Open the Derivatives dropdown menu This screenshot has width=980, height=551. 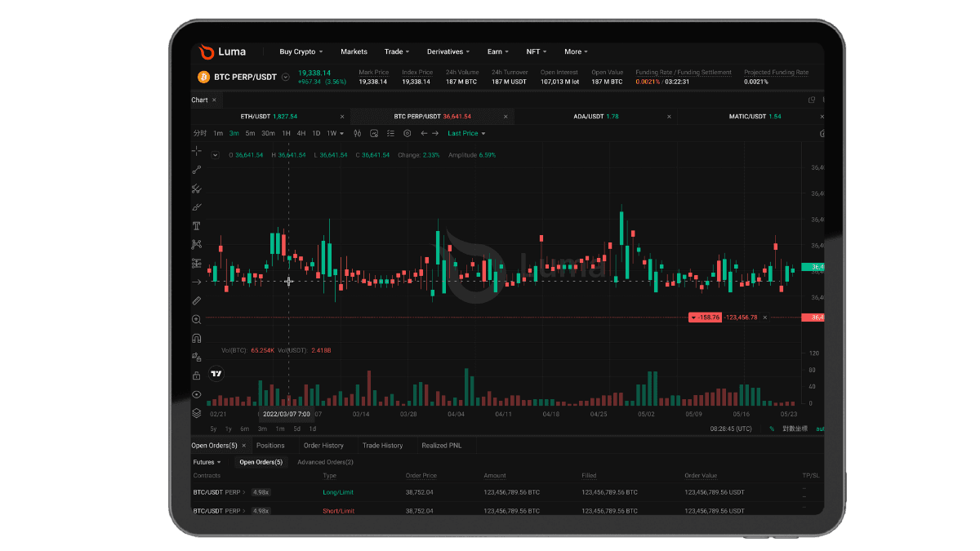tap(448, 51)
